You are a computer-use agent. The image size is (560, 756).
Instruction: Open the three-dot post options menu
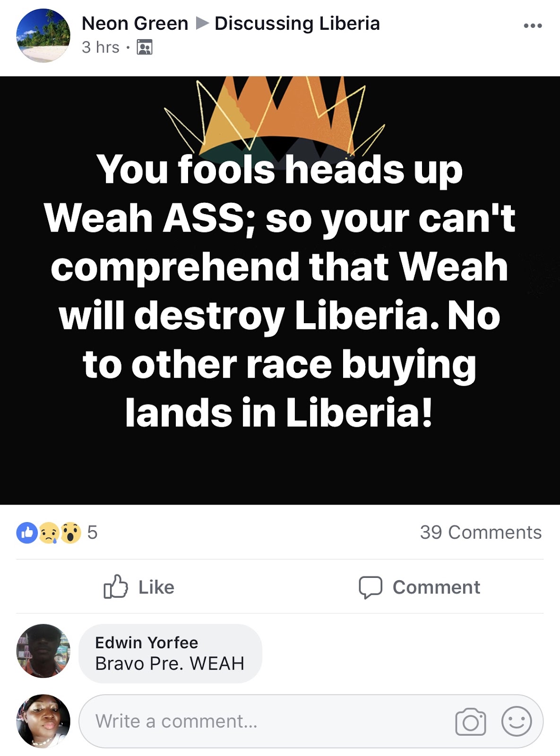click(533, 26)
